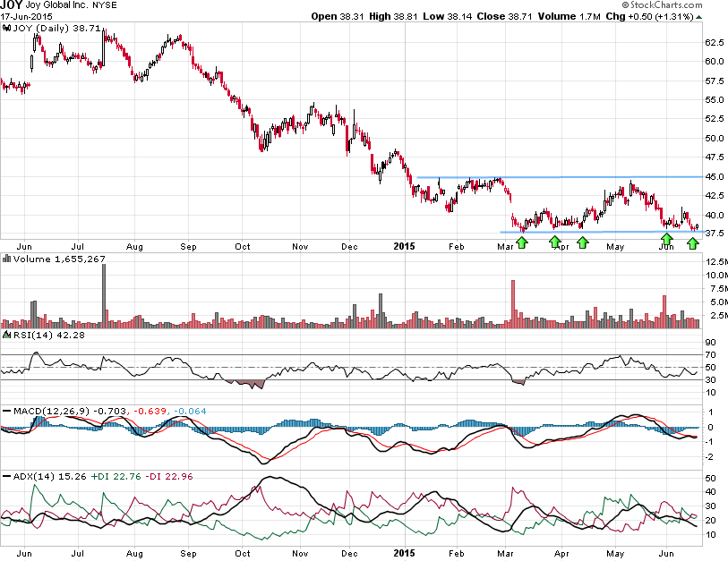Viewport: 728px width, 561px height.
Task: Select the large JOY ticker symbol in header
Action: pyautogui.click(x=11, y=5)
